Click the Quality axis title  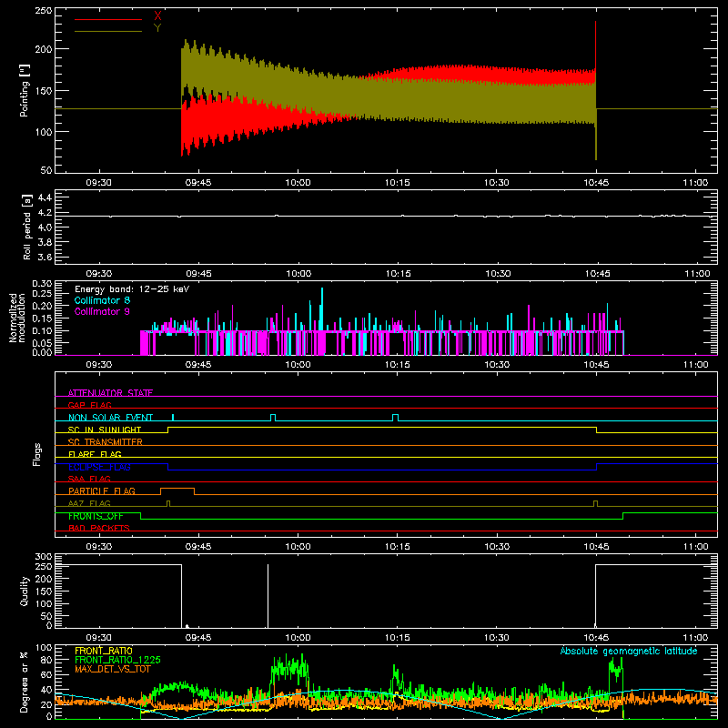coord(25,591)
